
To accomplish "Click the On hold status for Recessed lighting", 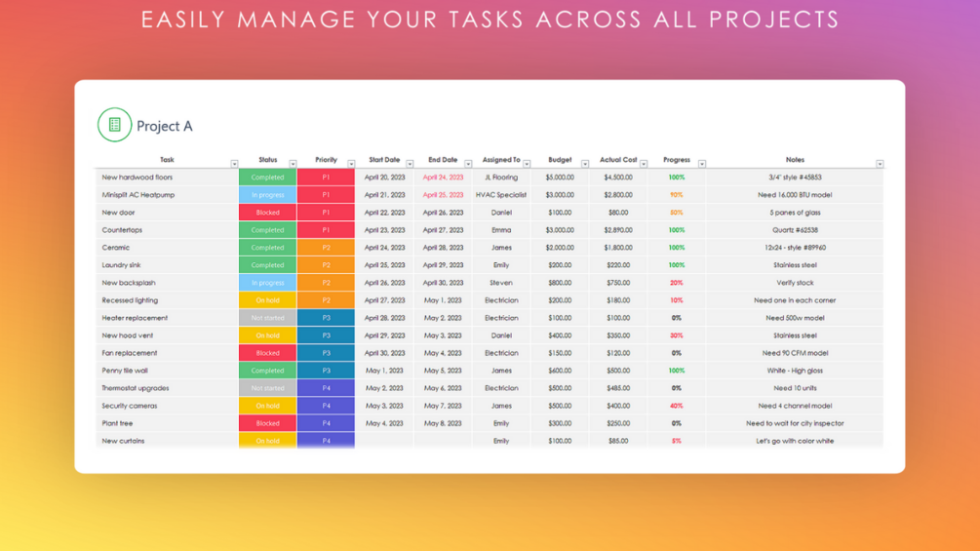I will (x=267, y=300).
